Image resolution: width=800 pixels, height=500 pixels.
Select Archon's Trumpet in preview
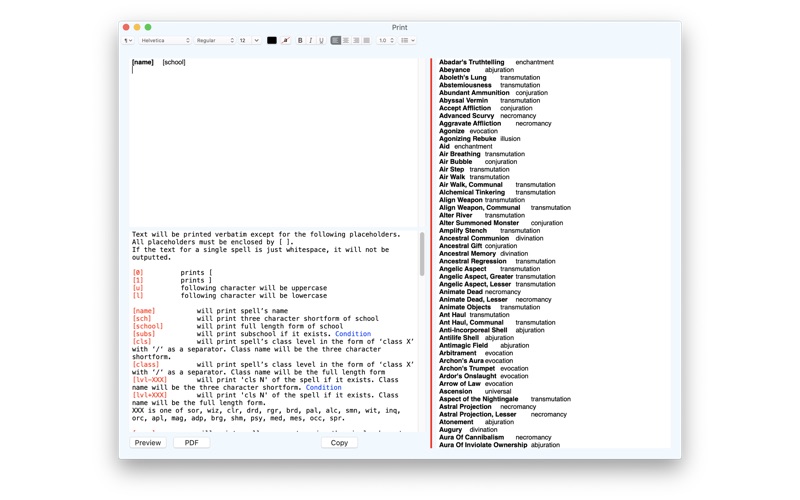pyautogui.click(x=467, y=368)
